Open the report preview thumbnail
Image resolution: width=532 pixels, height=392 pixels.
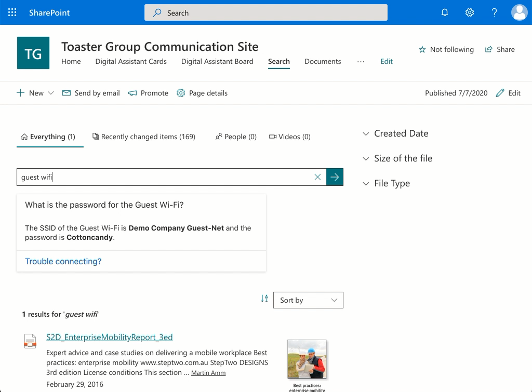pos(307,359)
